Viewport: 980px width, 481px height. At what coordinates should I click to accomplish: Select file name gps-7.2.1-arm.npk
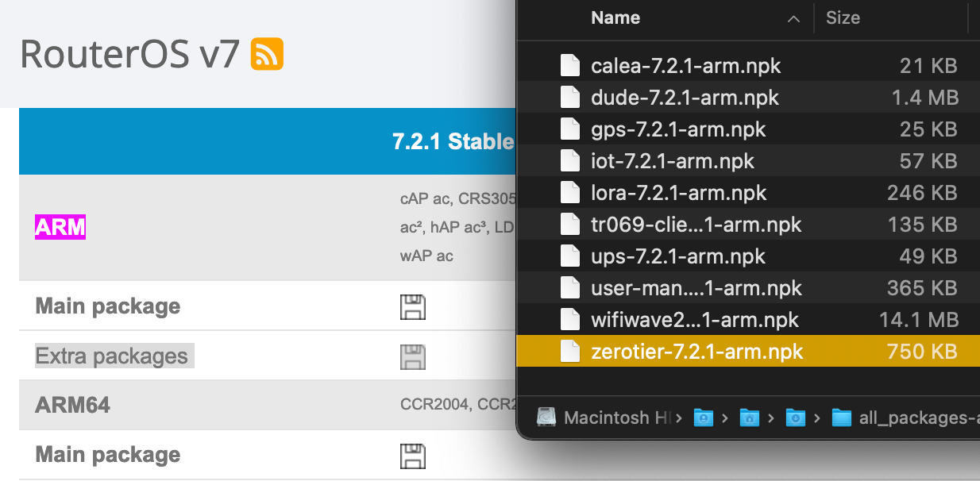pos(679,129)
